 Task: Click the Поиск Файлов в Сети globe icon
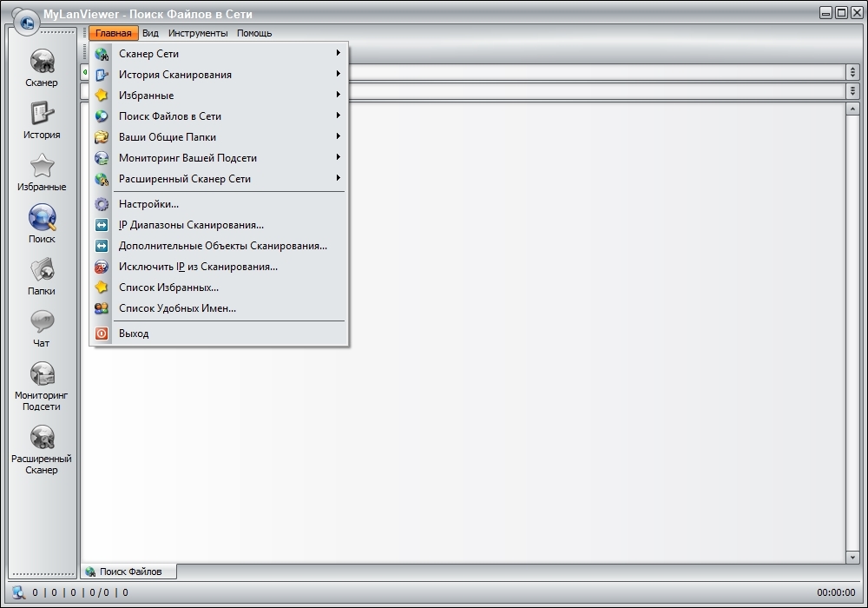click(102, 116)
